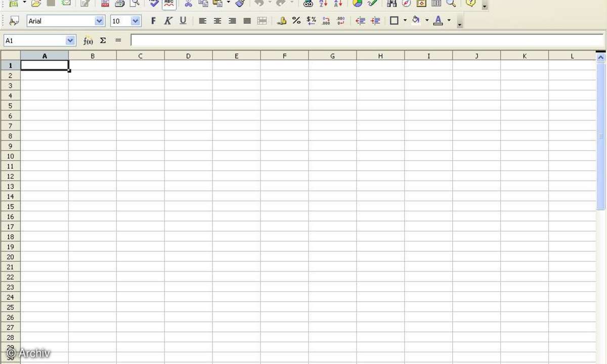Increase the cell indent

(x=375, y=21)
